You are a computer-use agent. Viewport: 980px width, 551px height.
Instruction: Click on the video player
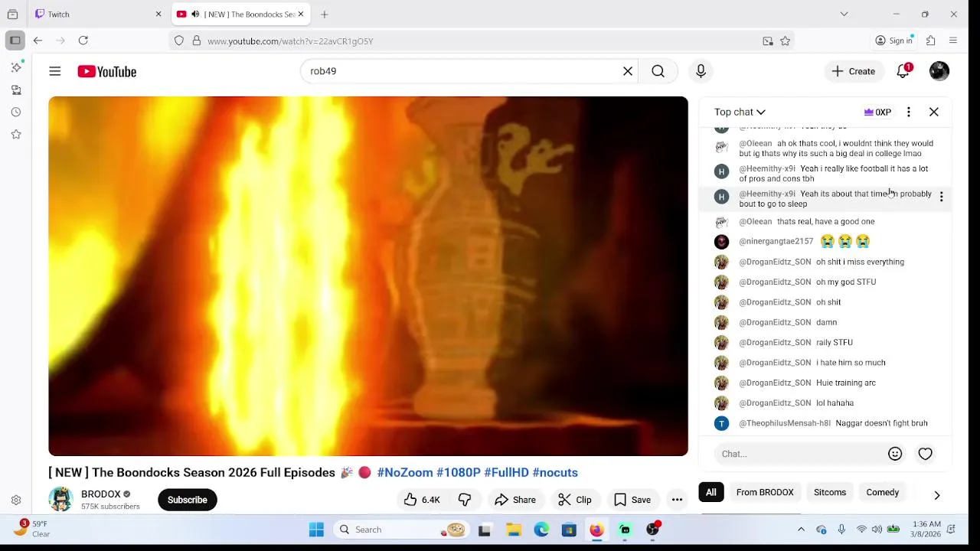tap(368, 276)
